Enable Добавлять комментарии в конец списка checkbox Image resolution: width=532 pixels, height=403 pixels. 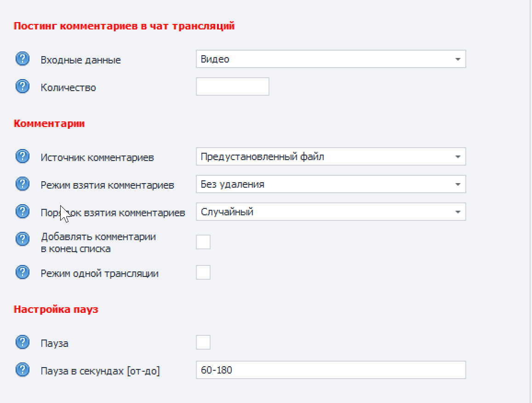[203, 242]
